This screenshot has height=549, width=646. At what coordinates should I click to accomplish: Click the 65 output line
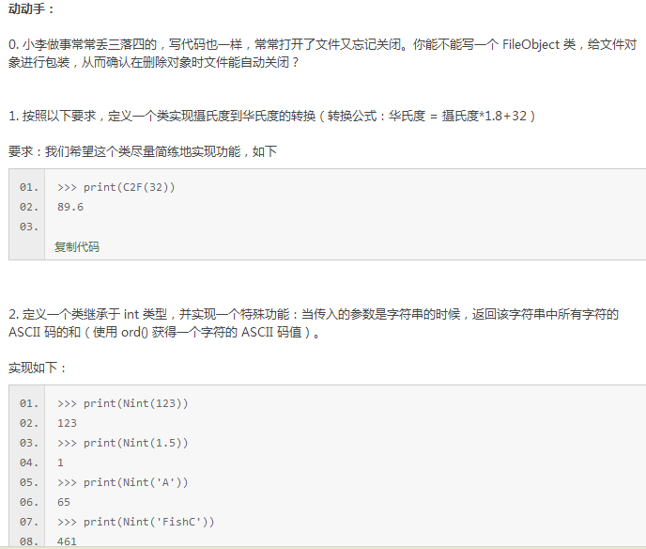[64, 502]
